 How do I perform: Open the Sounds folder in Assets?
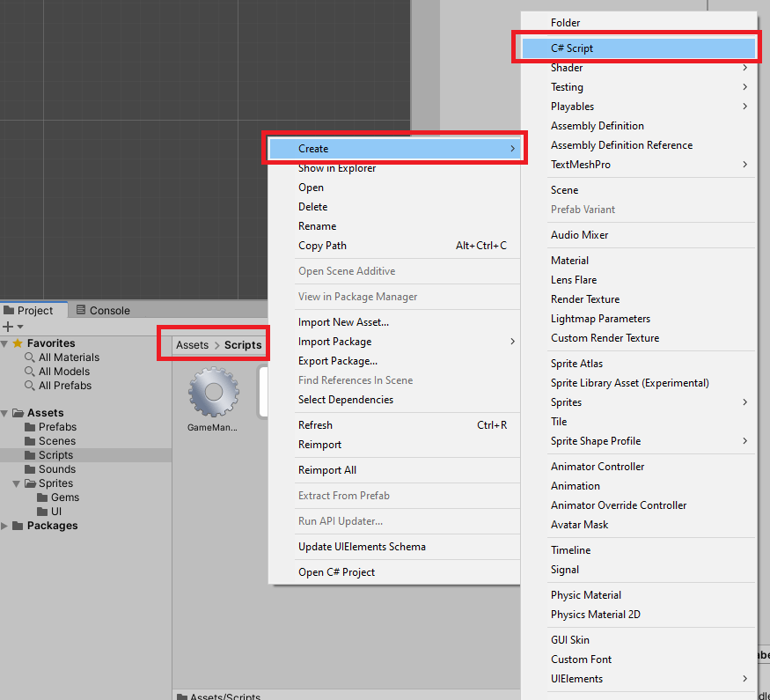coord(56,469)
